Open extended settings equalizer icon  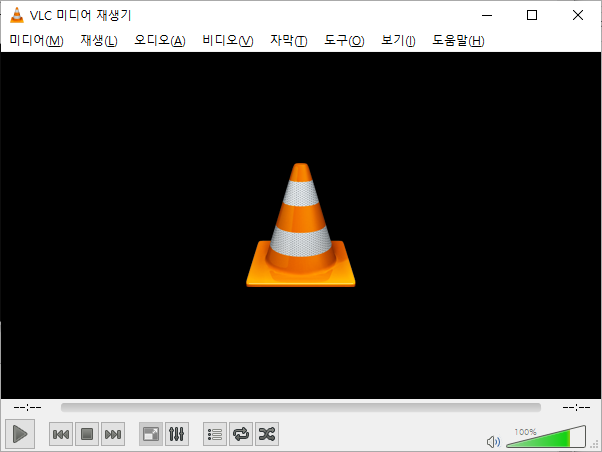tap(177, 434)
